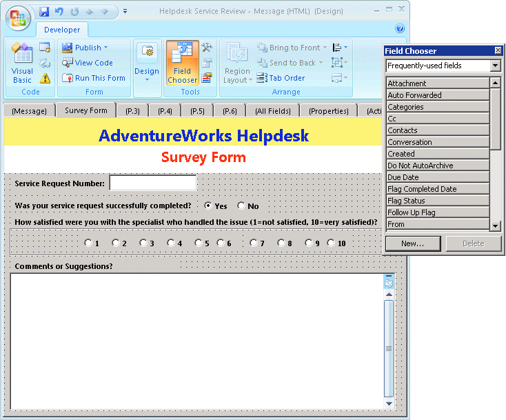Expand Send to Back options arrow
Viewport: 506px width, 420px height.
pos(321,63)
